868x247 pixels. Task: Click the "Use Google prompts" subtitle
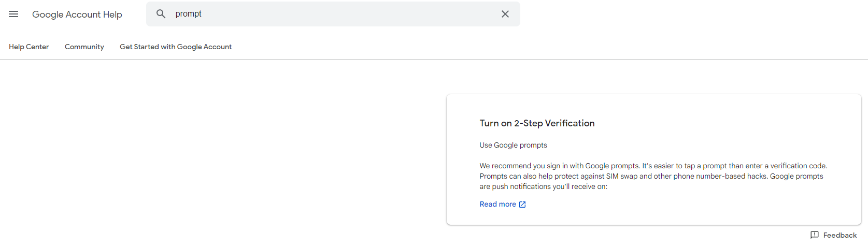pyautogui.click(x=513, y=145)
